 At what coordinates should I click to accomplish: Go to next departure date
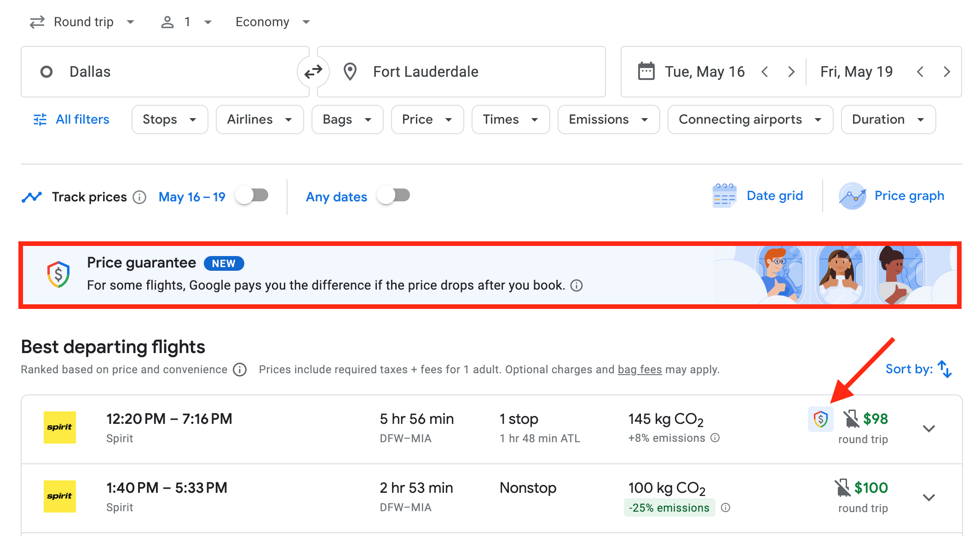(791, 72)
